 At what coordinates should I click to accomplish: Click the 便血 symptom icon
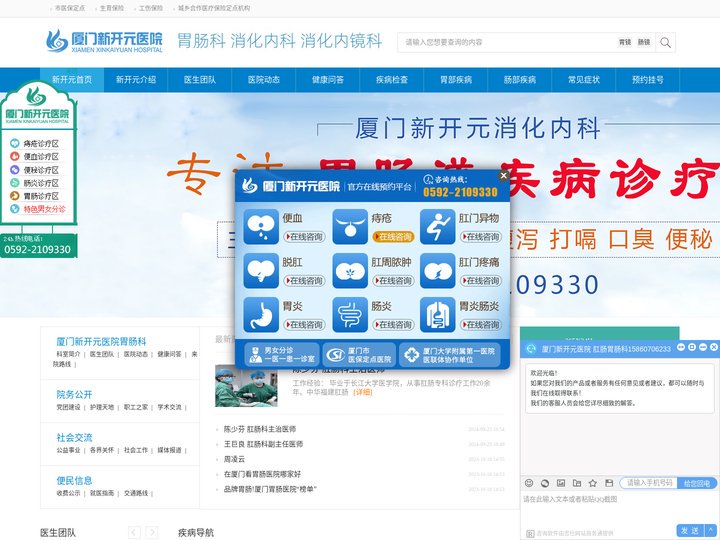(x=261, y=227)
